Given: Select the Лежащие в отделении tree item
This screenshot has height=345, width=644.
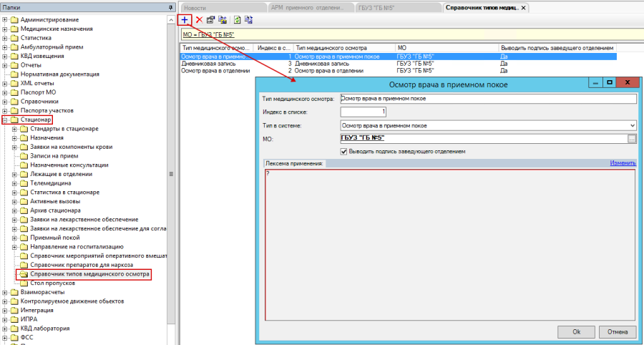Looking at the screenshot, I should (x=62, y=174).
